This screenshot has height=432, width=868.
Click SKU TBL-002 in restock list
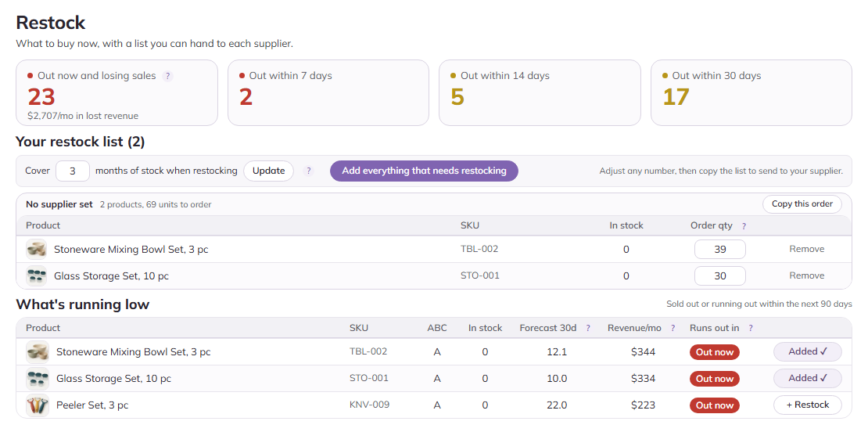click(479, 249)
